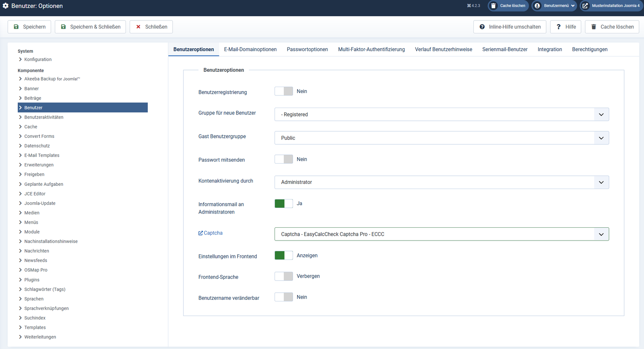
Task: Expand the Captcha selection dropdown
Action: (442, 234)
